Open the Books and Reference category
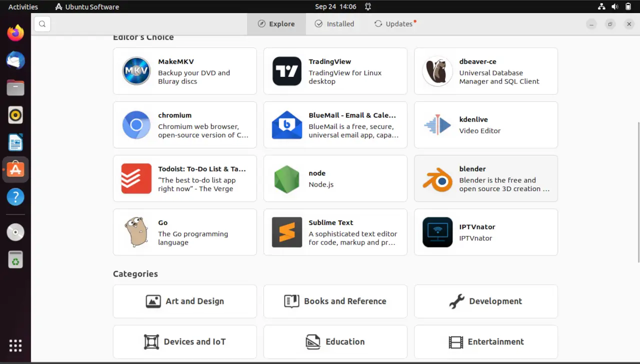 tap(335, 301)
